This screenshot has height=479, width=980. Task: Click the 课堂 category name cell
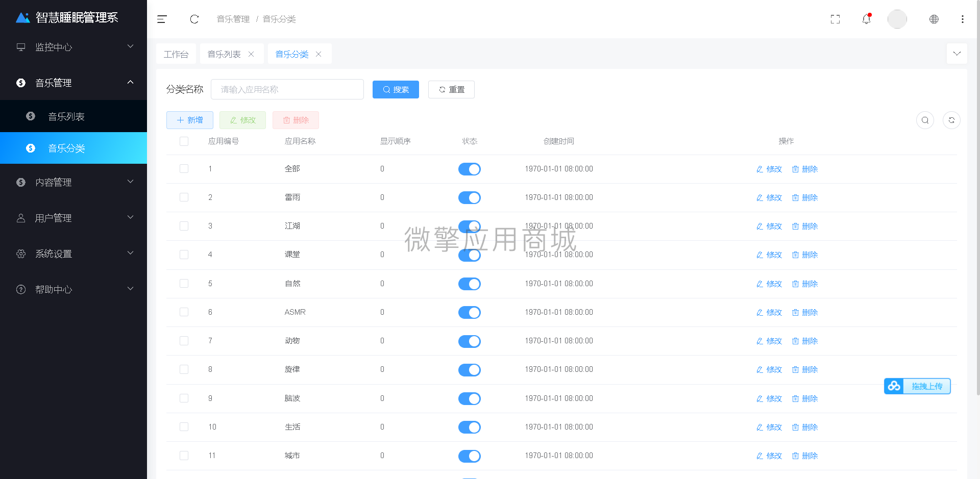(292, 255)
